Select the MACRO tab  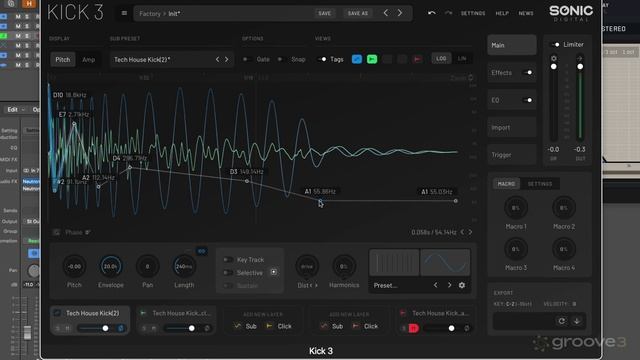pos(506,184)
